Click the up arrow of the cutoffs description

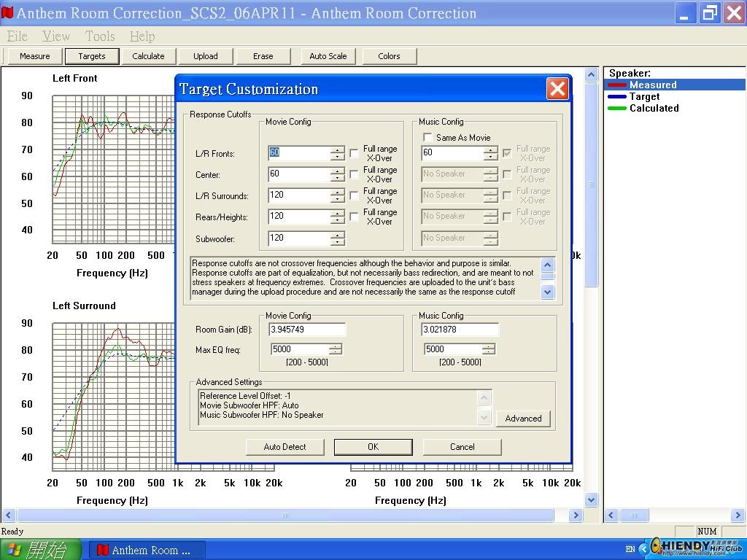[548, 265]
